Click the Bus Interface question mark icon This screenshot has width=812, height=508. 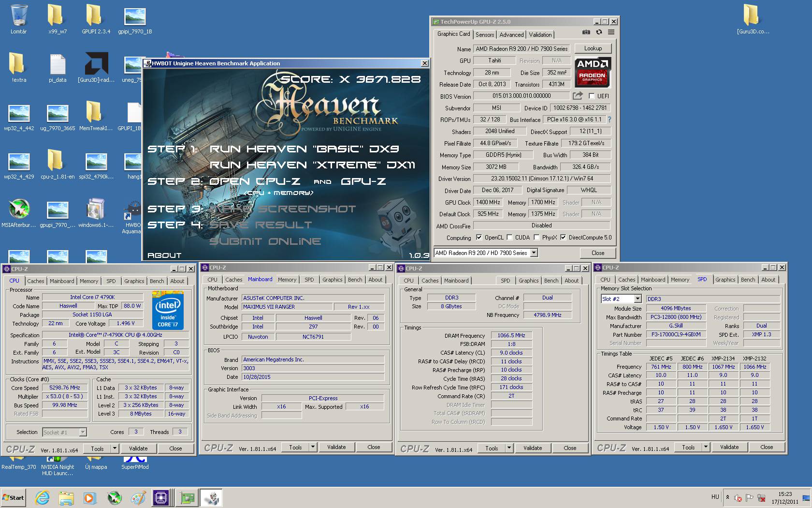click(609, 120)
